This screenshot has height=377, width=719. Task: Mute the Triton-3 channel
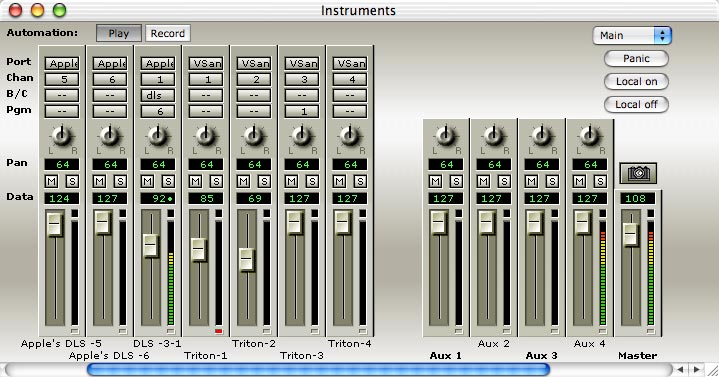tap(292, 182)
